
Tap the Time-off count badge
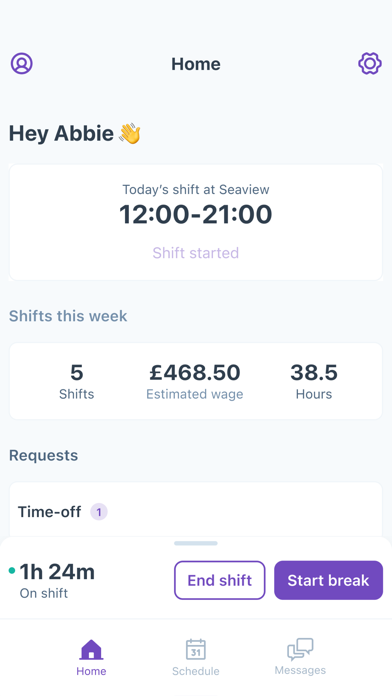(x=99, y=512)
